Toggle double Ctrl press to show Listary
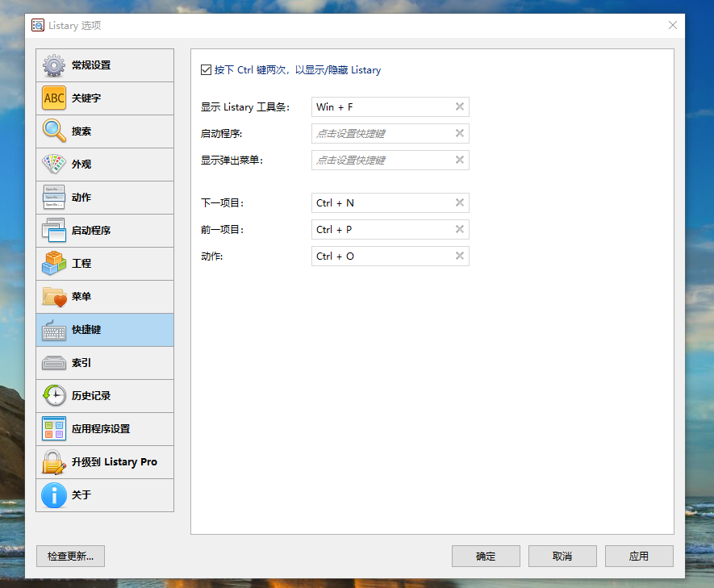 coord(206,69)
